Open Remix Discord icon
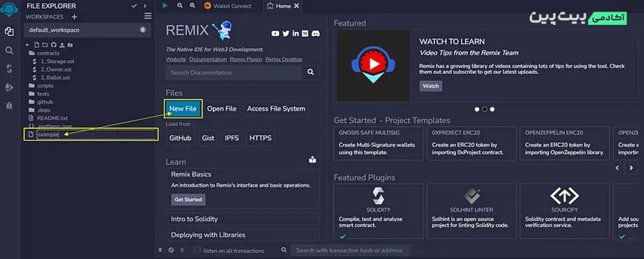Viewport: 644px width, 259px height. pos(315,34)
